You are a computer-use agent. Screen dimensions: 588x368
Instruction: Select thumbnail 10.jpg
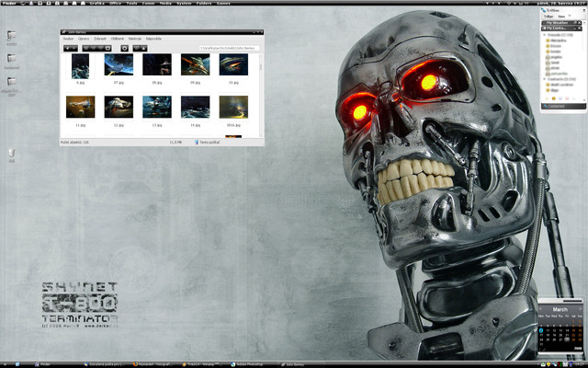233,64
